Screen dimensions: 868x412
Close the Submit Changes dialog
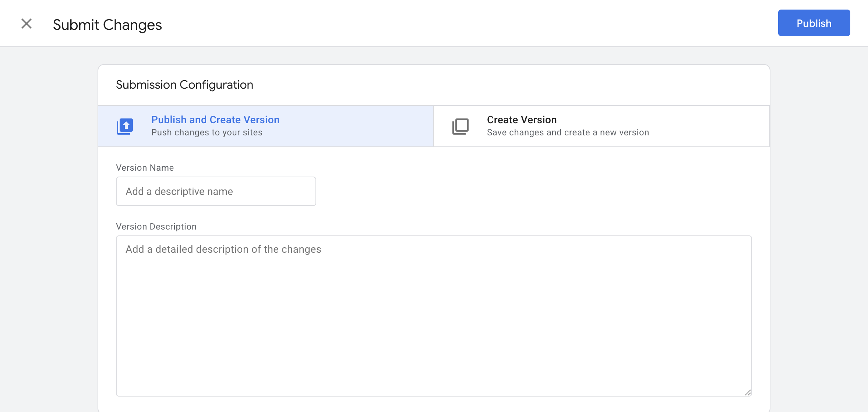[x=27, y=24]
